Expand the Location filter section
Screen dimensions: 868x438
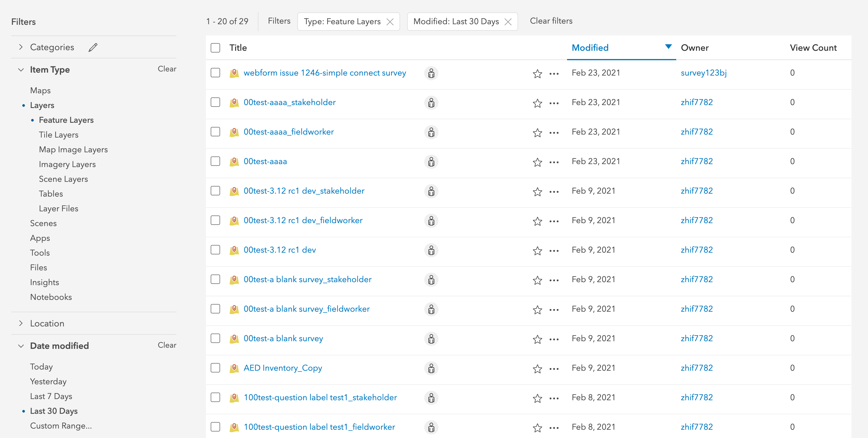pyautogui.click(x=21, y=323)
